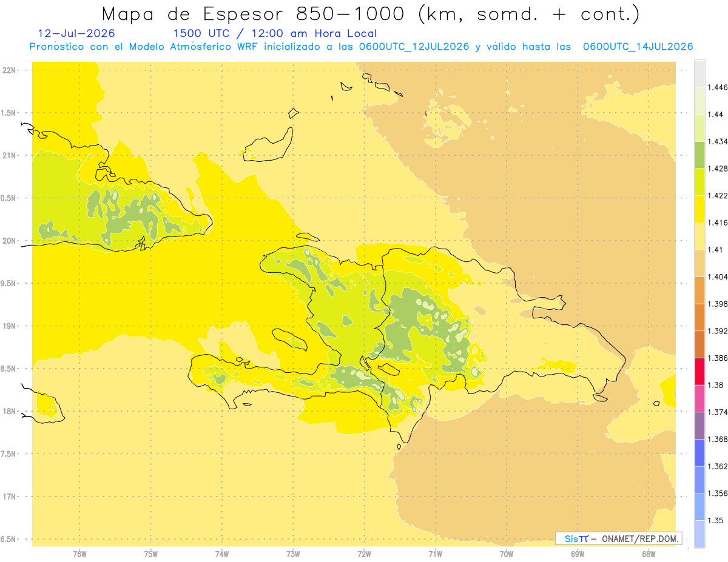Image resolution: width=728 pixels, height=562 pixels.
Task: Select the date label "12-Jul-2026"
Action: coord(76,33)
